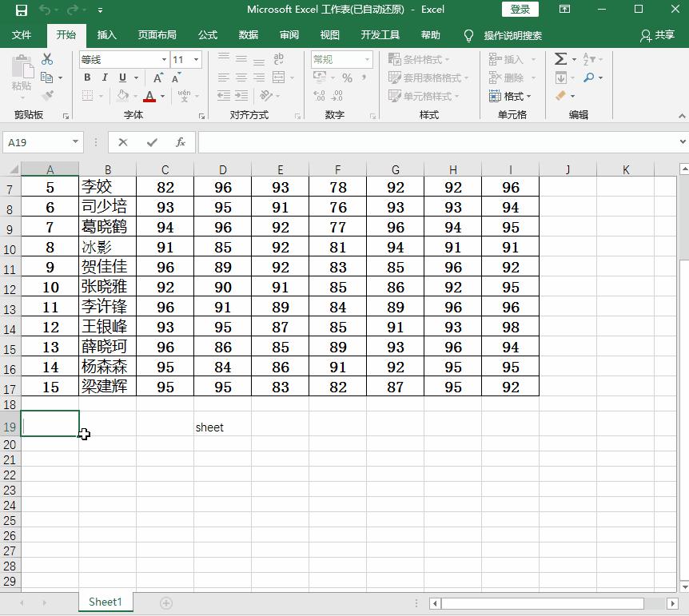Open 条件格式 conditional formatting
The height and width of the screenshot is (616, 689).
(x=419, y=59)
